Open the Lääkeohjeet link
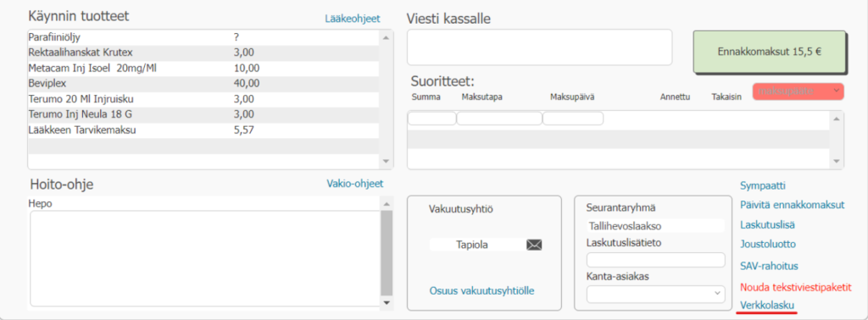This screenshot has width=868, height=320. tap(353, 19)
